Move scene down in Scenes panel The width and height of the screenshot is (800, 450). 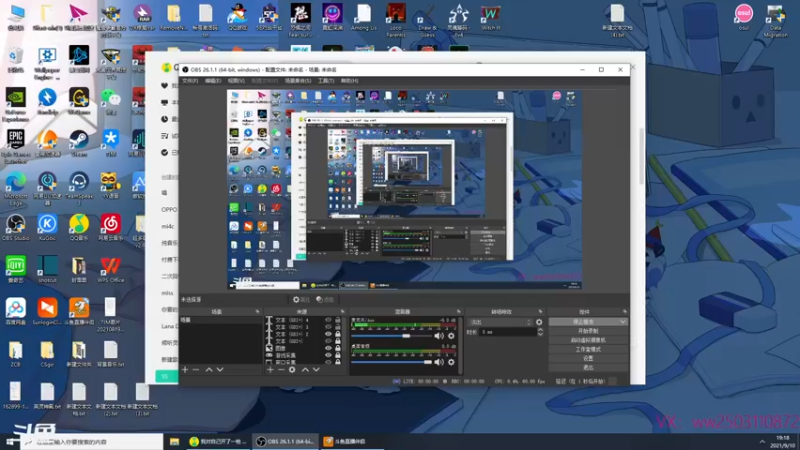click(x=220, y=369)
